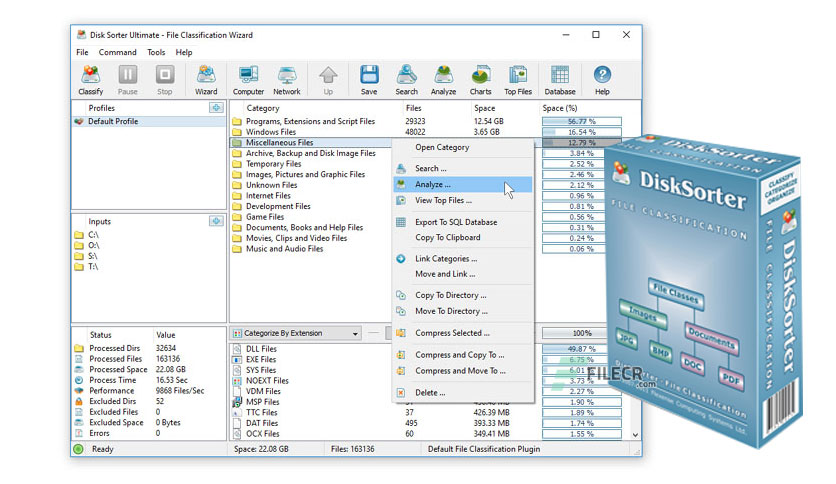The image size is (836, 484).
Task: Choose Search ... in context menu
Action: (x=463, y=168)
